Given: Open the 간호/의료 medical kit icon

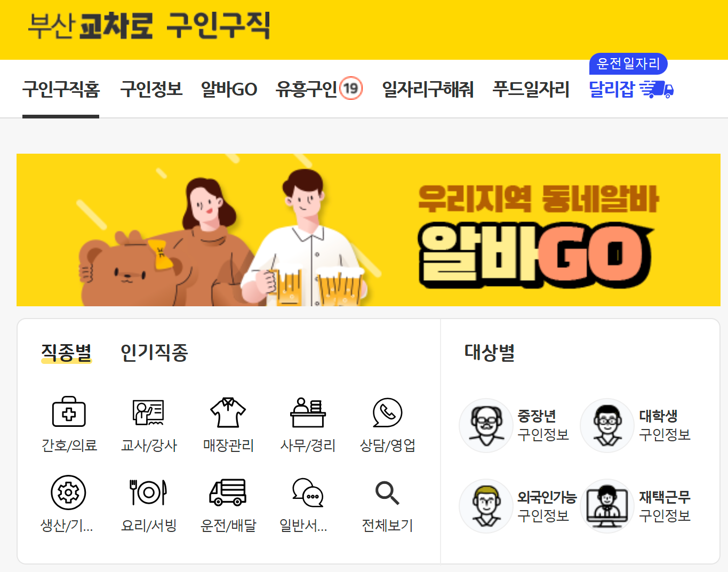Looking at the screenshot, I should pyautogui.click(x=69, y=412).
